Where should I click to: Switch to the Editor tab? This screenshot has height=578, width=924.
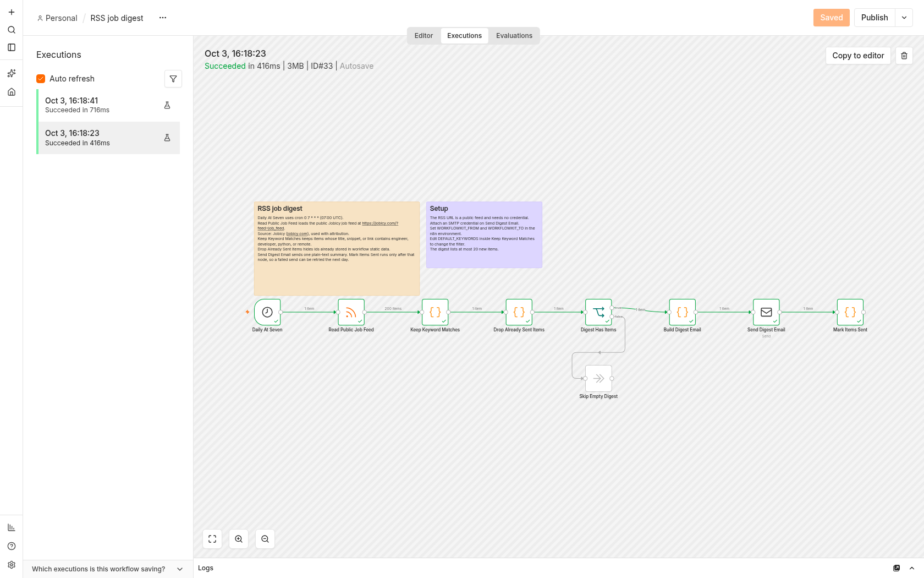pyautogui.click(x=424, y=36)
